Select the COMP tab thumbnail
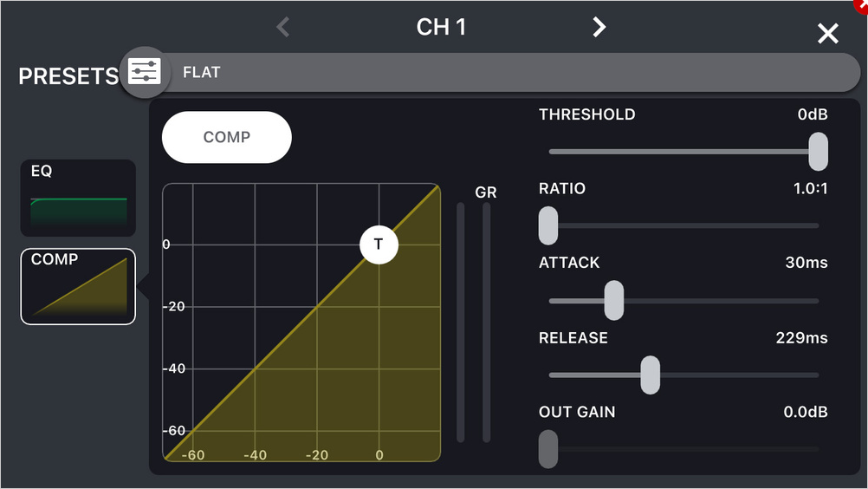 click(78, 287)
